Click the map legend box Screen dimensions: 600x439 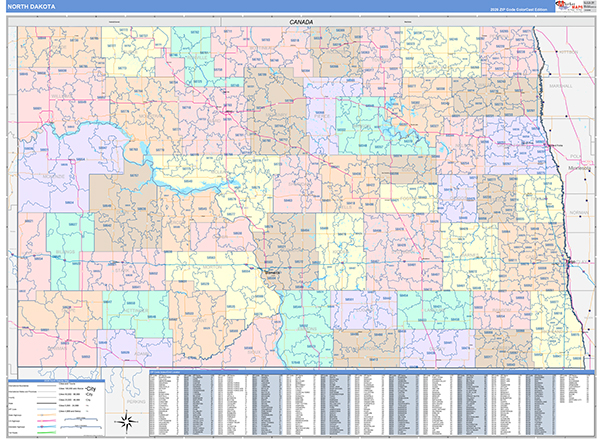tap(56, 408)
